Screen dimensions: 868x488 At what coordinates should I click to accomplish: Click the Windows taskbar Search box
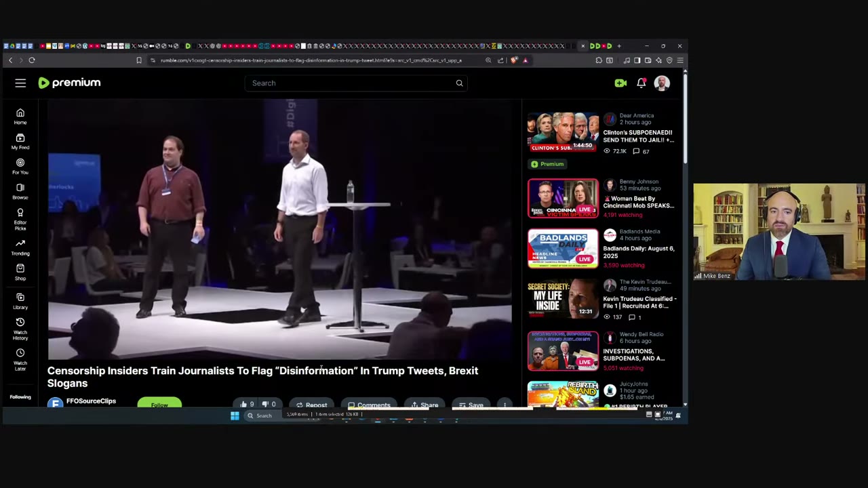tap(264, 415)
